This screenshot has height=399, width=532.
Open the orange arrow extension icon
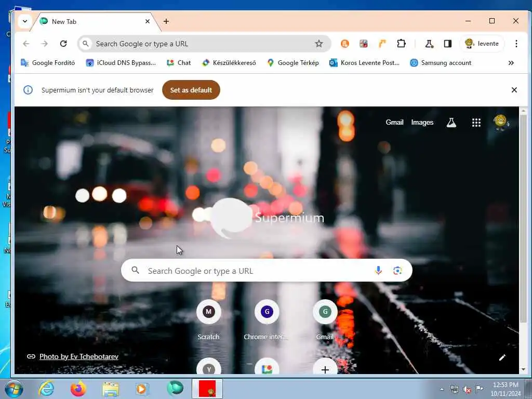click(382, 44)
